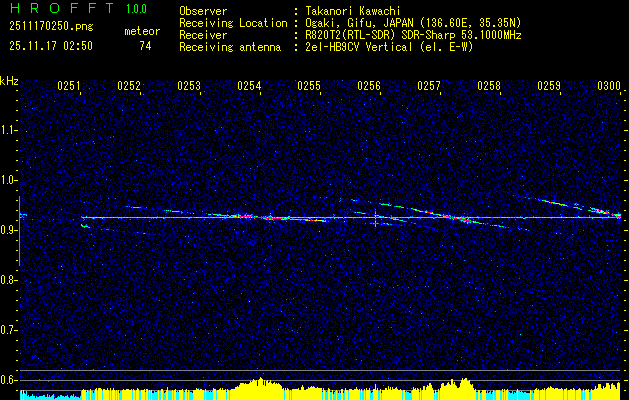Click the 0.6 kHz axis label
Viewport: 629px width, 400px height.
click(8, 380)
